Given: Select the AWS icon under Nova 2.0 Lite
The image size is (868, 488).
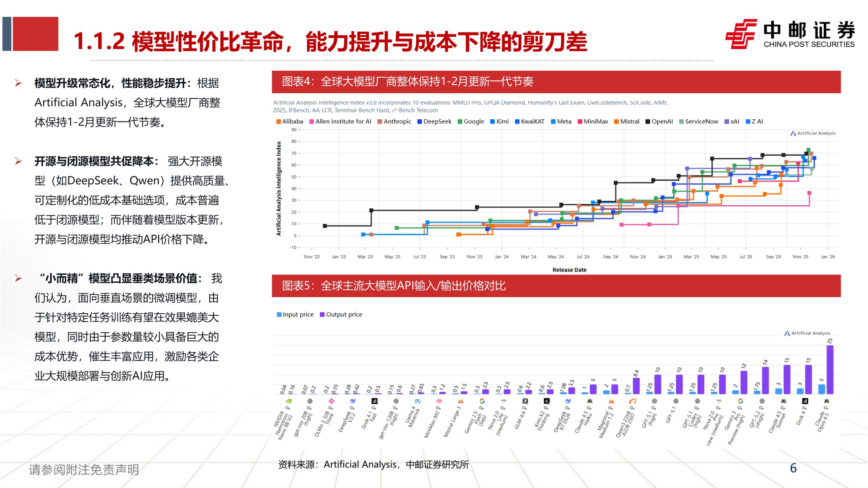Looking at the screenshot, I should click(x=504, y=401).
